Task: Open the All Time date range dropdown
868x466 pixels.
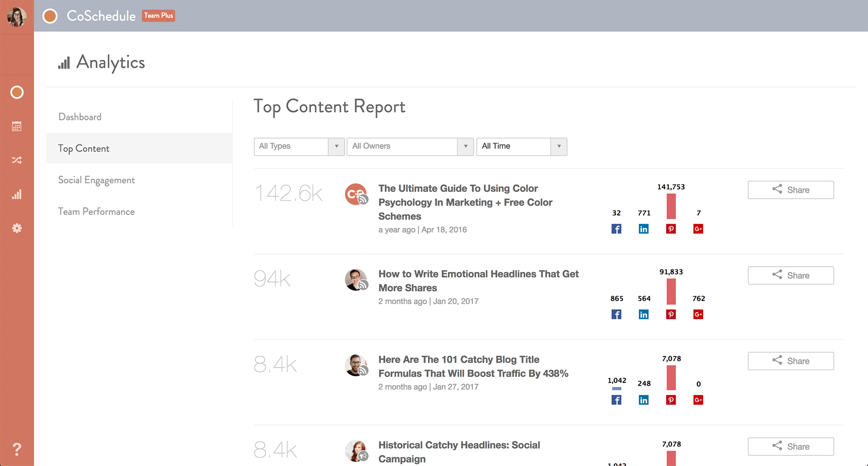Action: pos(522,146)
